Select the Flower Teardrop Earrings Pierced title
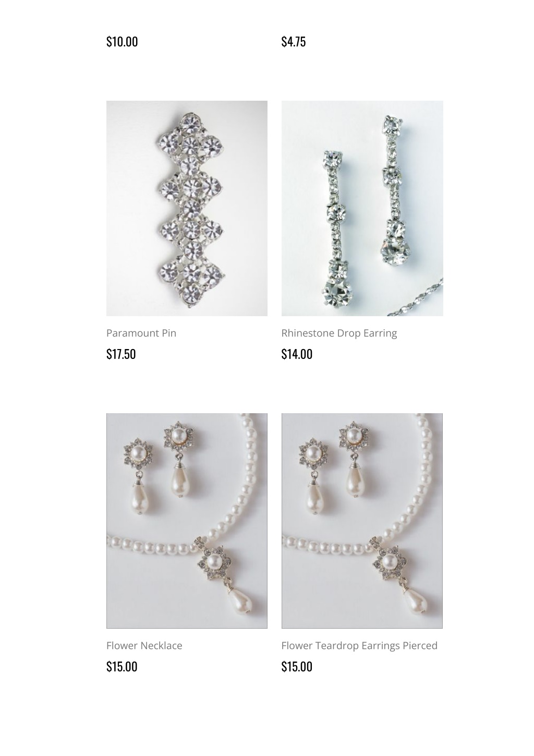The width and height of the screenshot is (534, 756). (359, 645)
